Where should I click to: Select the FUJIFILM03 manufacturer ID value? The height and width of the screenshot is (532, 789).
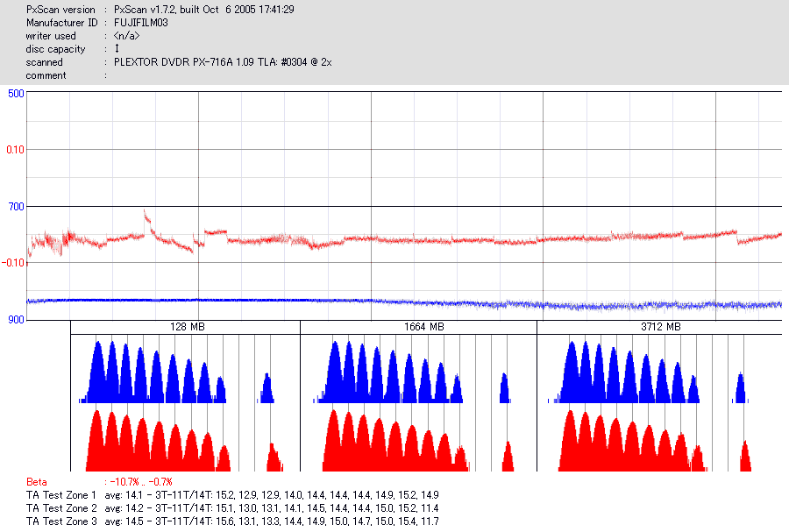141,23
